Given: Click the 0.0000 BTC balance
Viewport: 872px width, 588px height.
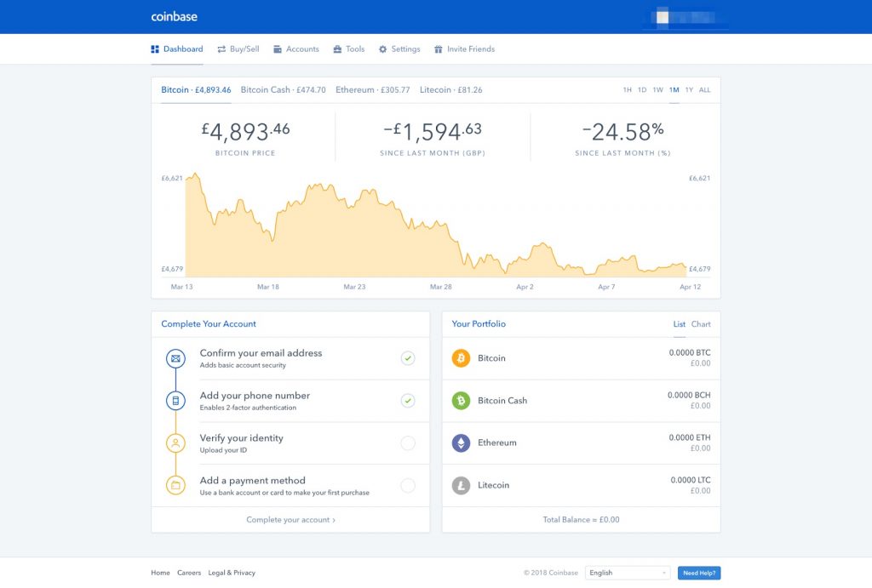Looking at the screenshot, I should 690,353.
